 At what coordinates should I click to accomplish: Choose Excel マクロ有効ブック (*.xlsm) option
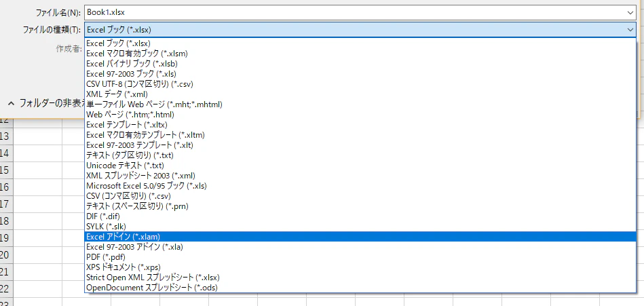click(x=360, y=54)
